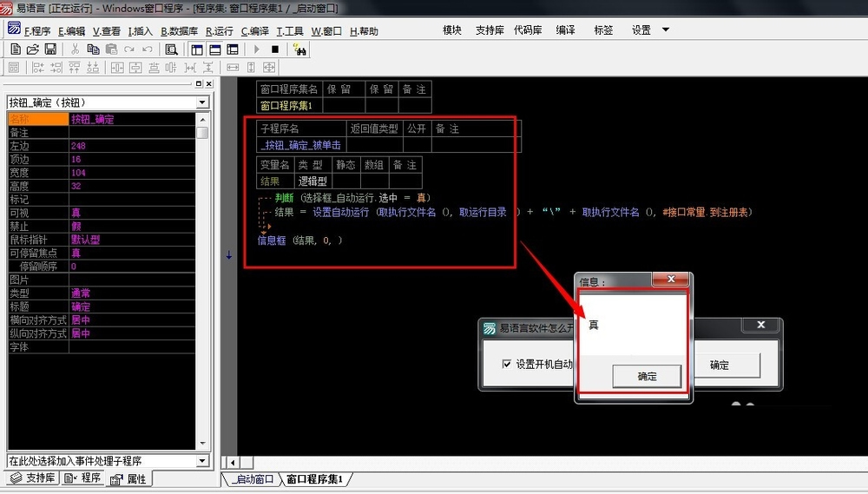The width and height of the screenshot is (868, 494).
Task: Toggle the 设置开机自动 checkbox
Action: pos(506,364)
